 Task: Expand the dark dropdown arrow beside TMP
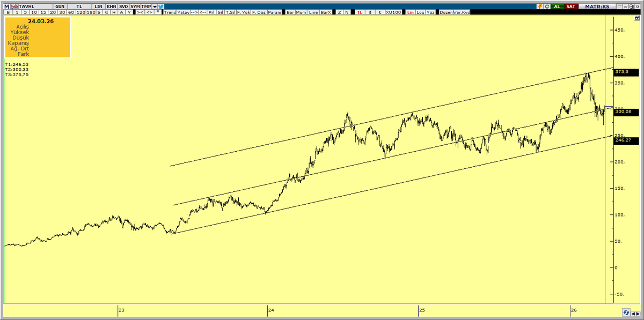click(155, 6)
